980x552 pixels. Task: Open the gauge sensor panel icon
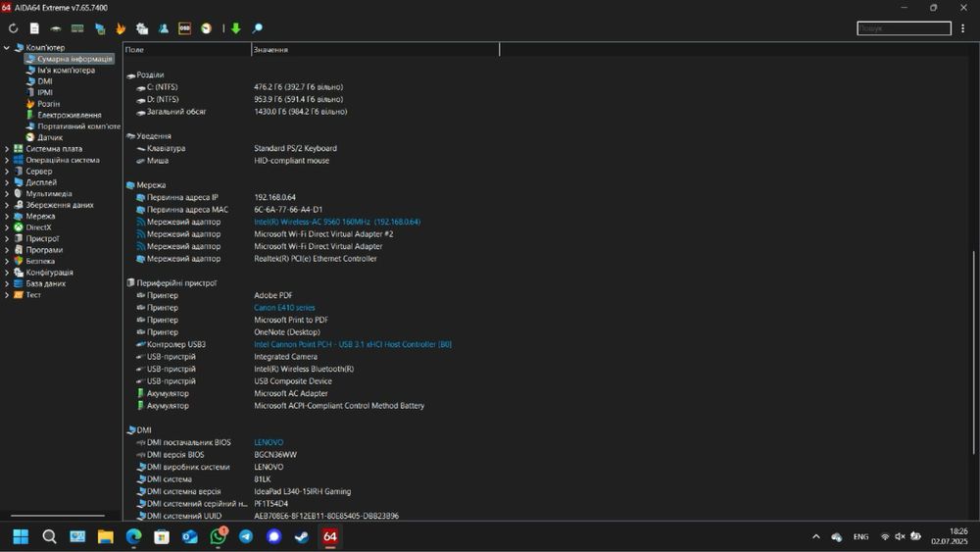click(x=206, y=28)
